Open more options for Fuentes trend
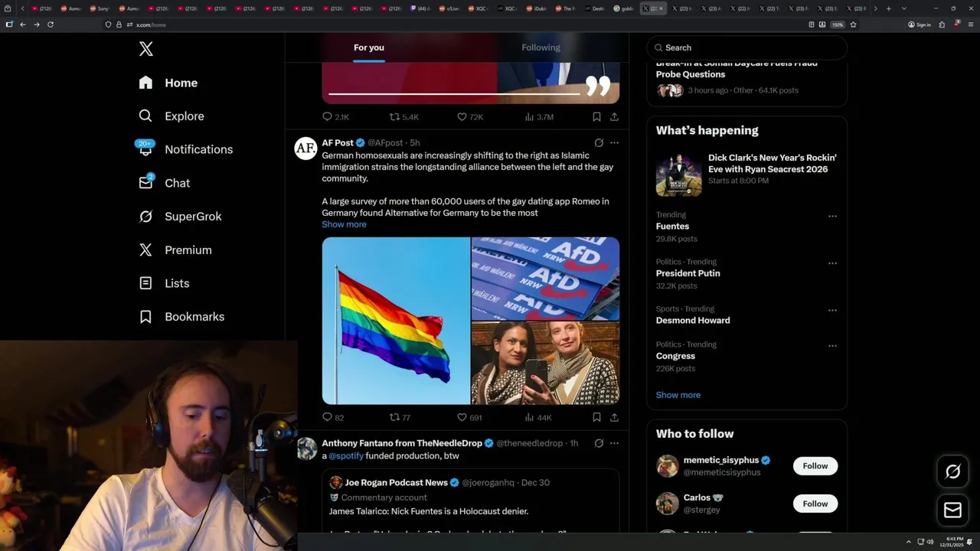This screenshot has width=980, height=551. pos(832,217)
